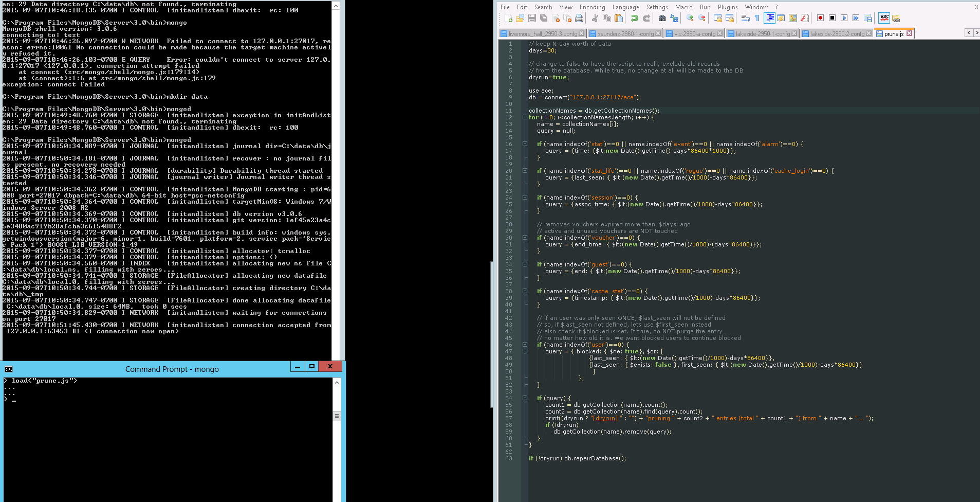
Task: Open the Plugins menu
Action: click(x=727, y=7)
